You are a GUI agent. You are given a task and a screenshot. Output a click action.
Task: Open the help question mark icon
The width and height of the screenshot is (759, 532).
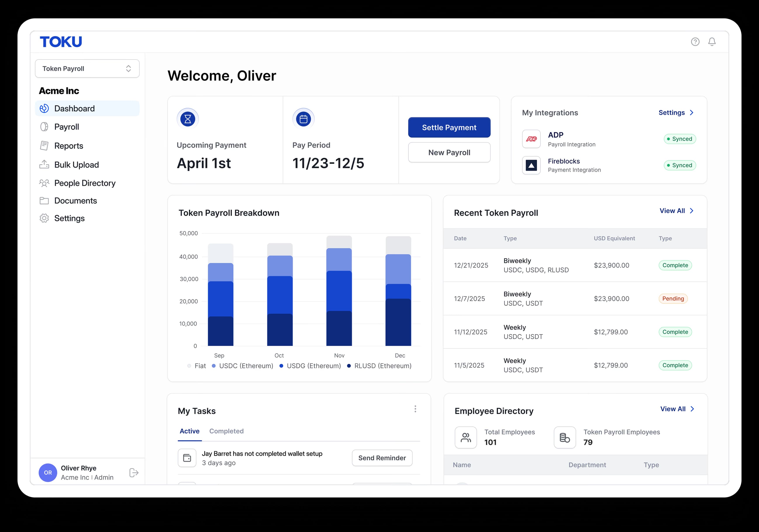click(695, 42)
